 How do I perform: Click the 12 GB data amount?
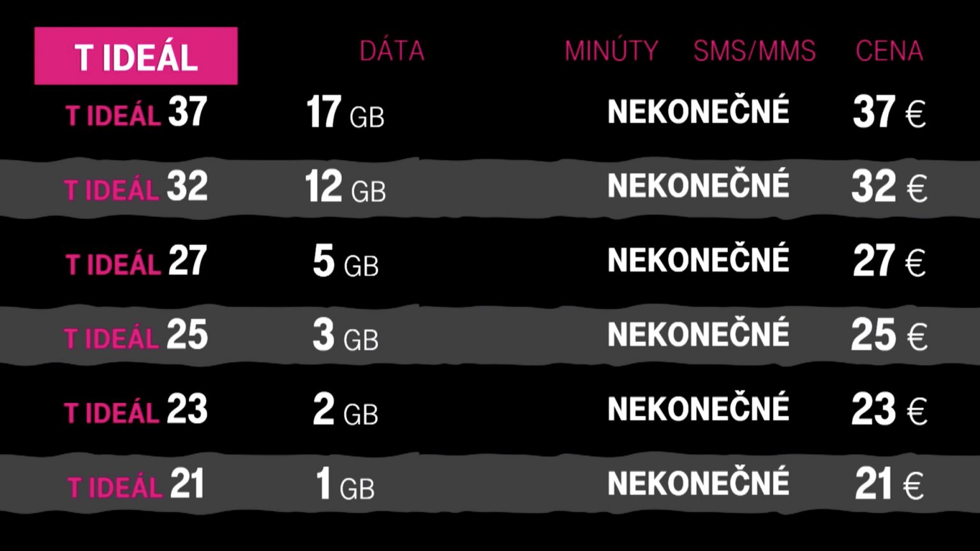coord(345,187)
